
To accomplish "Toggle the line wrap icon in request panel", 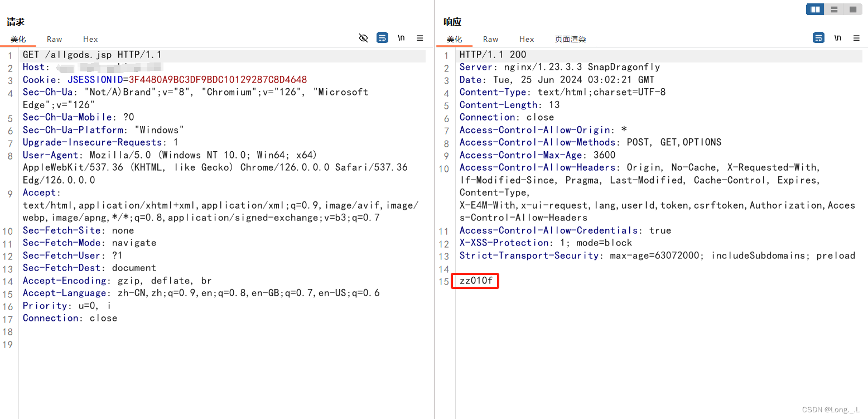I will (382, 38).
